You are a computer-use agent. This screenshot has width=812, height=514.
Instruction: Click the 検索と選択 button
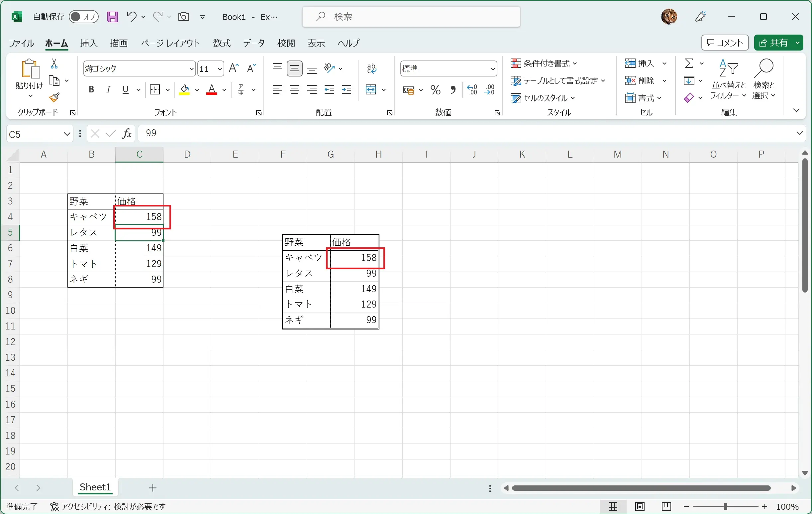click(764, 80)
